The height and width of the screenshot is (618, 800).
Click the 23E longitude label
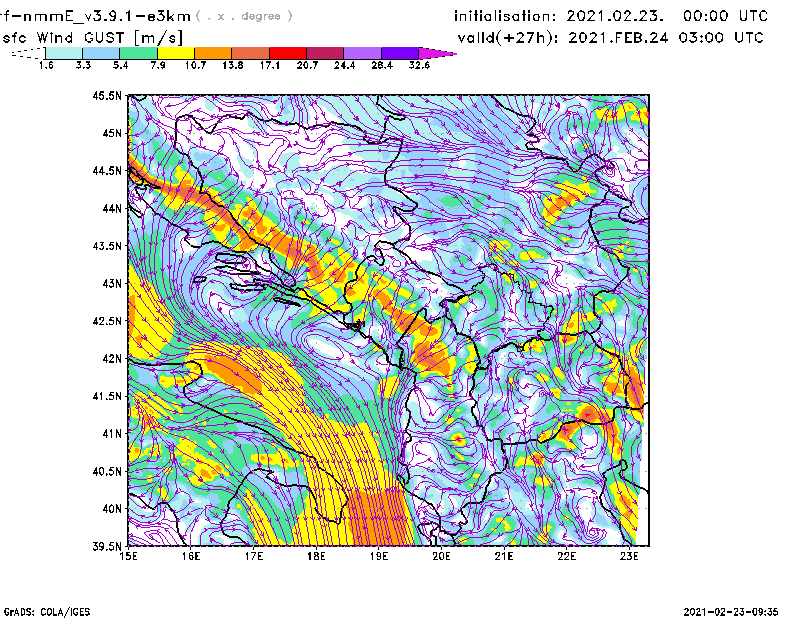click(x=629, y=556)
